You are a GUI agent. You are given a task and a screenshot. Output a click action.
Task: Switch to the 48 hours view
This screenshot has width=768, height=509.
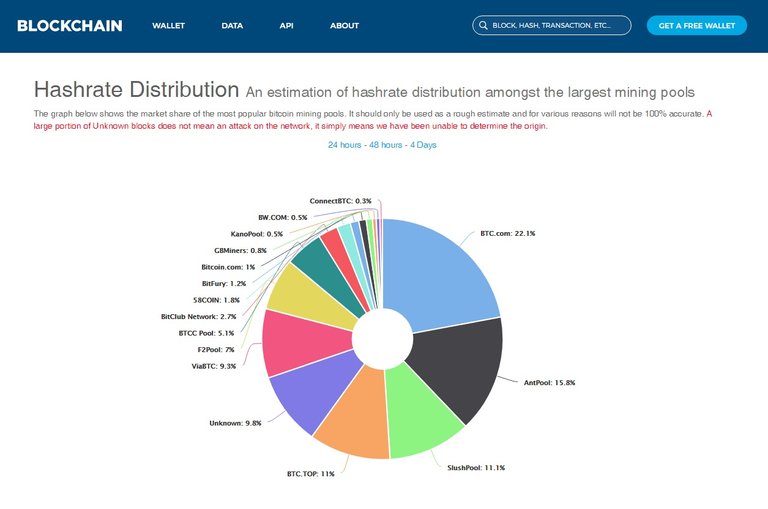(385, 145)
